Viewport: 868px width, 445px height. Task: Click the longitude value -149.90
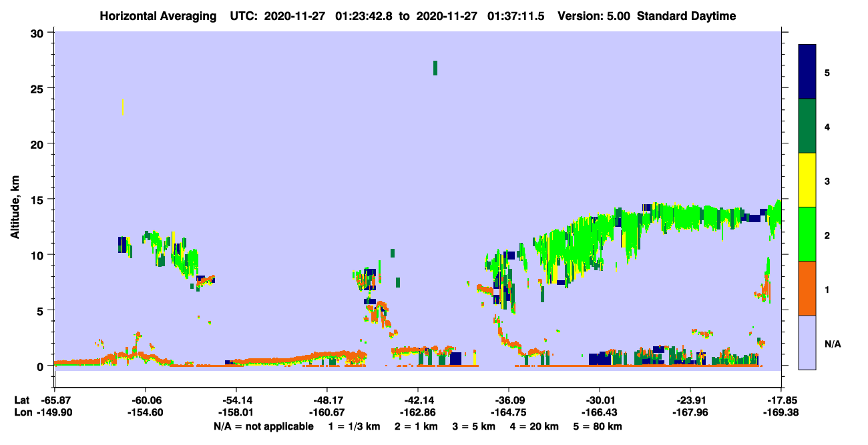pyautogui.click(x=54, y=413)
